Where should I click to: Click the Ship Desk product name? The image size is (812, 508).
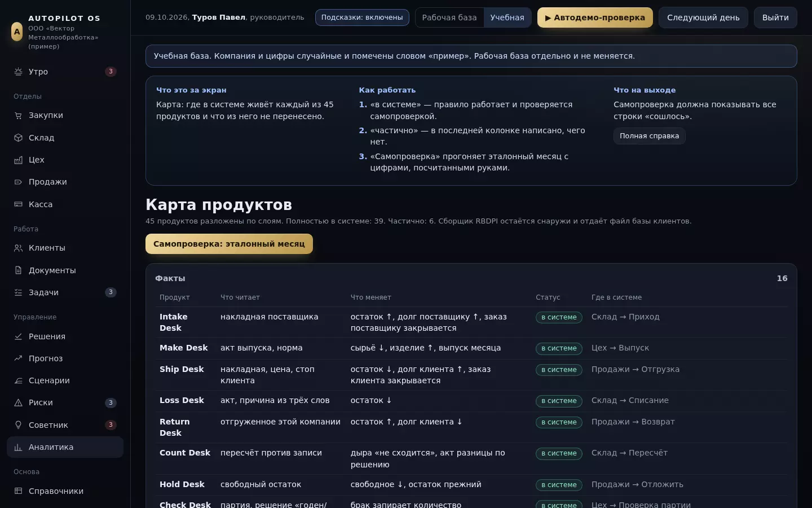[182, 369]
